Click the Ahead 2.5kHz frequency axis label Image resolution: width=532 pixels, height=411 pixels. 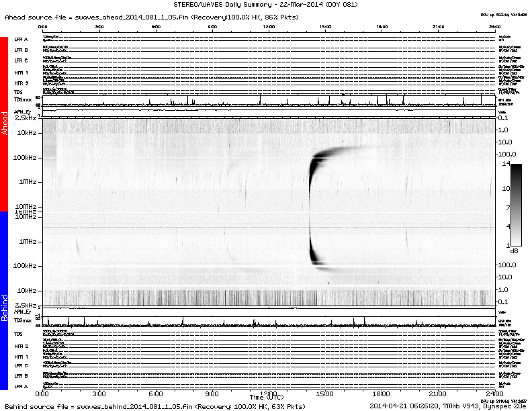point(26,118)
